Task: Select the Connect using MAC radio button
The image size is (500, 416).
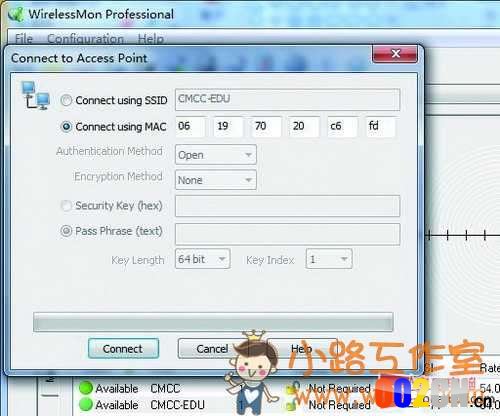Action: [x=66, y=127]
